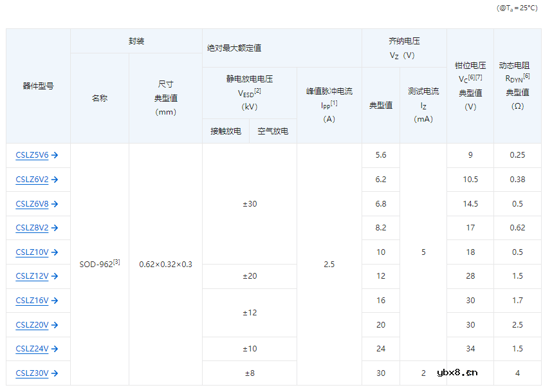The image size is (552, 392).
Task: Click the arrow icon next to CSLZ16V
Action: pyautogui.click(x=55, y=300)
